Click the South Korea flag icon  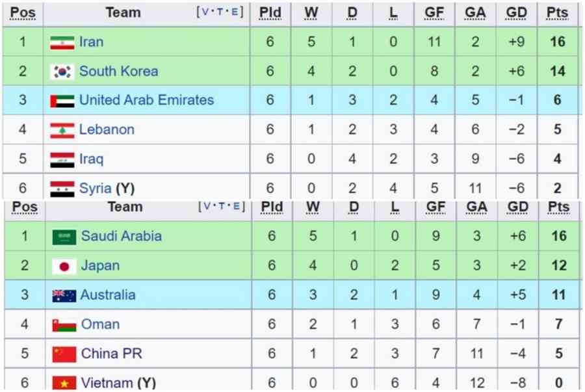(x=62, y=72)
